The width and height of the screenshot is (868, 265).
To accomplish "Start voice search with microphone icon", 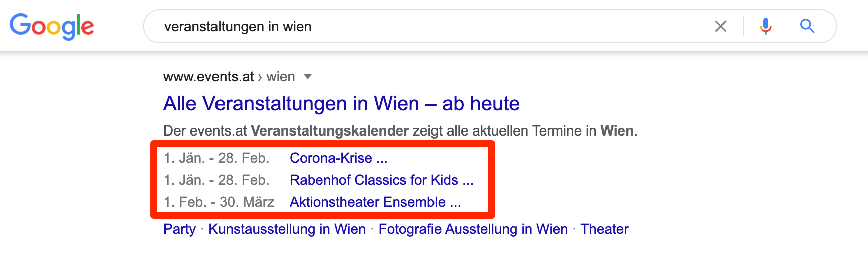I will click(x=765, y=26).
